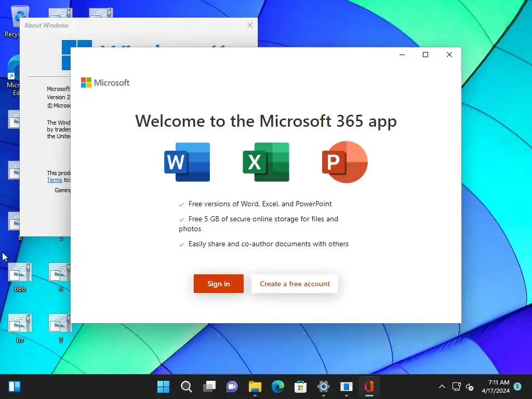The width and height of the screenshot is (532, 399).
Task: Launch Microsoft Edge from the taskbar
Action: pos(278,387)
